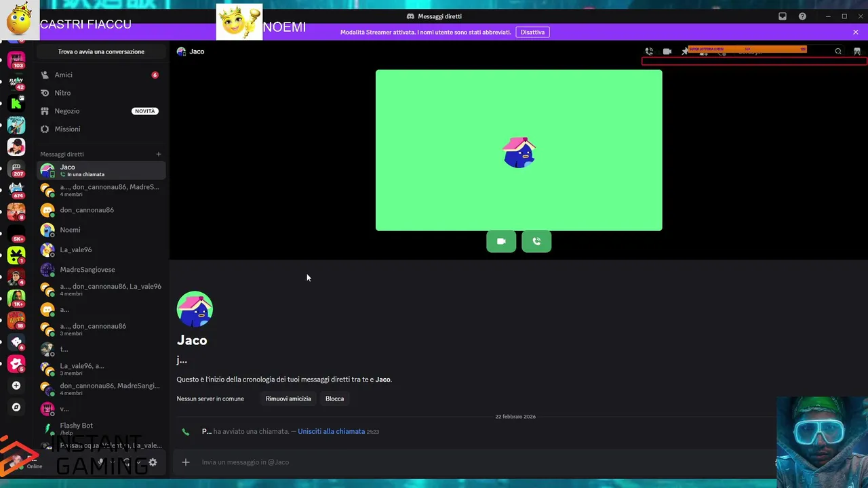Open group DM starting with La_vale96, a...
This screenshot has width=868, height=488.
(x=100, y=369)
